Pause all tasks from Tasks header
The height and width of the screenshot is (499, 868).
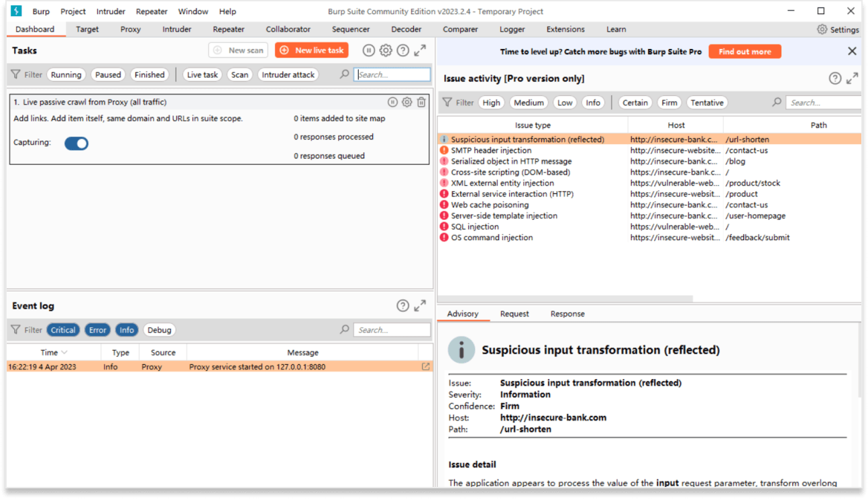369,50
